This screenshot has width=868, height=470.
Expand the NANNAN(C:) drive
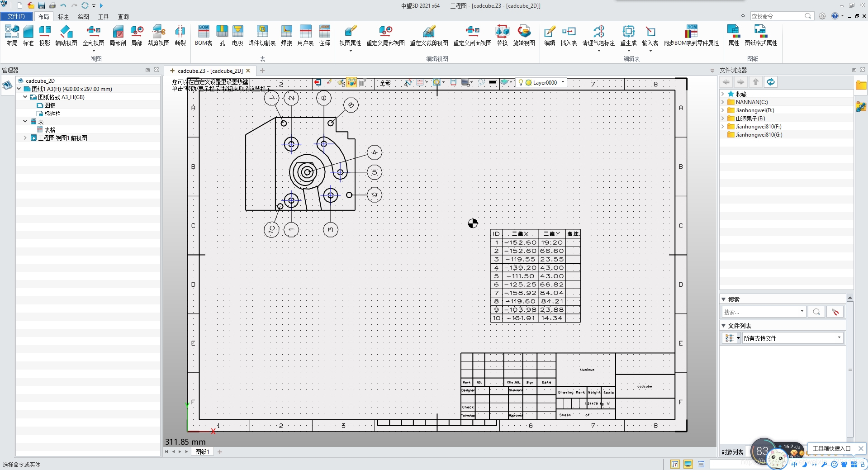(723, 102)
